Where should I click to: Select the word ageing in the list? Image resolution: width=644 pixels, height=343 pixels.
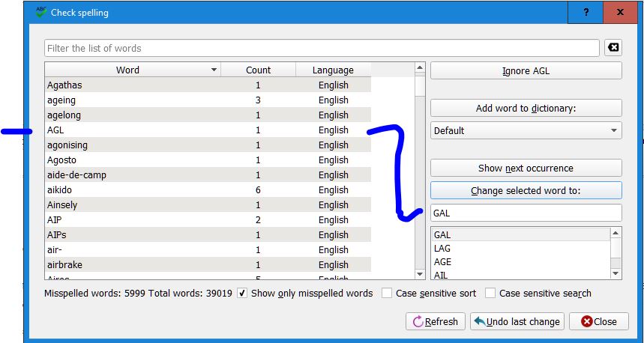[61, 100]
